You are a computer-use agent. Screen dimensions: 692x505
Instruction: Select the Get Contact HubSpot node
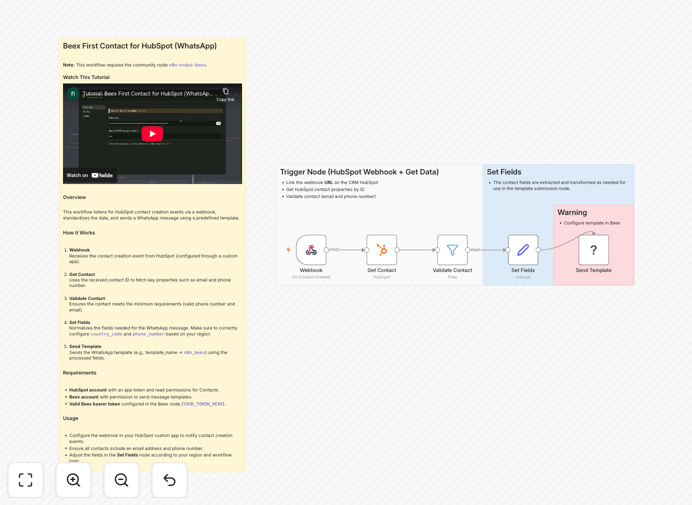382,250
